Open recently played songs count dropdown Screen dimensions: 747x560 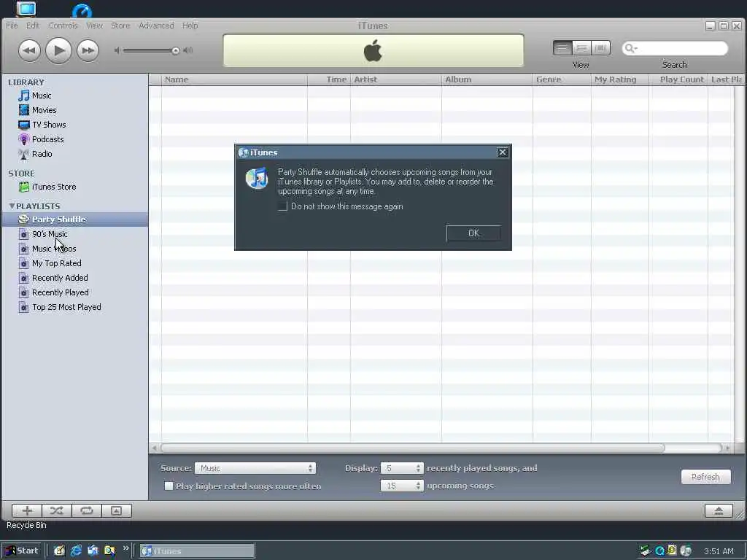402,469
